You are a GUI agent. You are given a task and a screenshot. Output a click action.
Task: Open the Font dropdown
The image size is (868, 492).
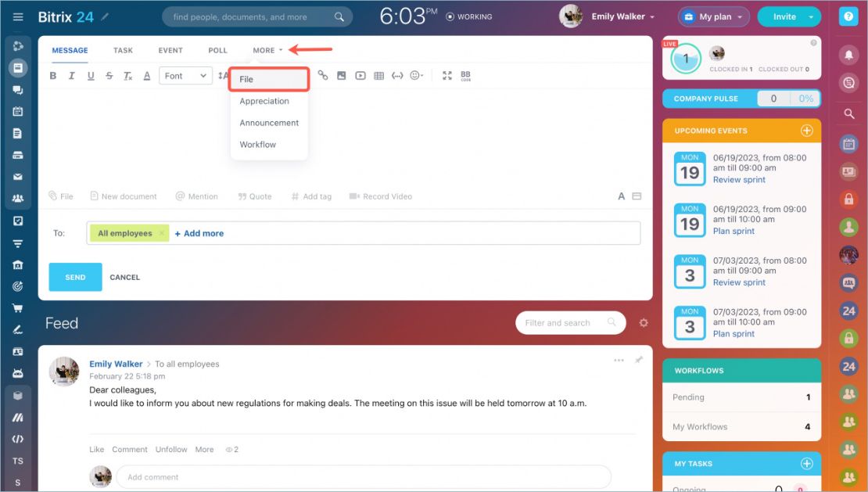[185, 76]
